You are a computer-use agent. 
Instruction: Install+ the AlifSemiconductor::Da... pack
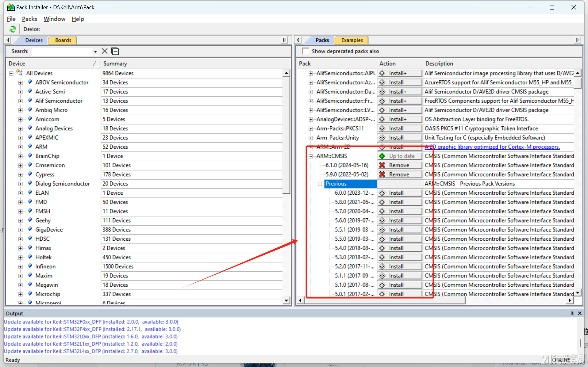[x=400, y=92]
